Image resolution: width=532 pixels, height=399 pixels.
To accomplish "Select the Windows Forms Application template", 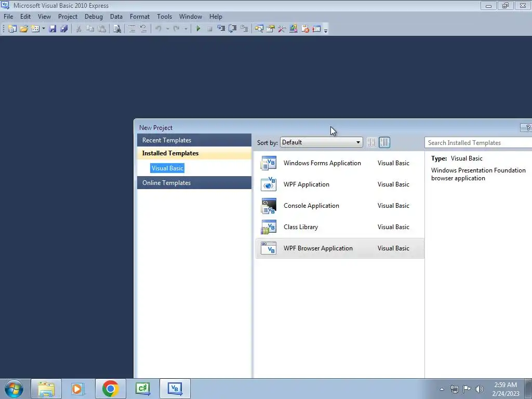I will click(340, 163).
